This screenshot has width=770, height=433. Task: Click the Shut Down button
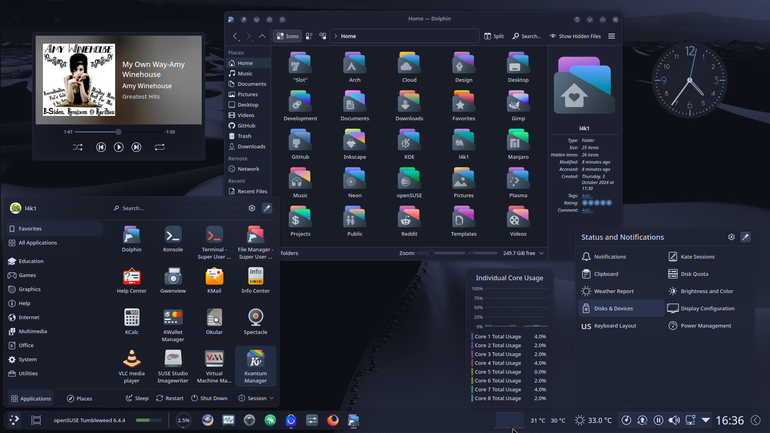(209, 398)
